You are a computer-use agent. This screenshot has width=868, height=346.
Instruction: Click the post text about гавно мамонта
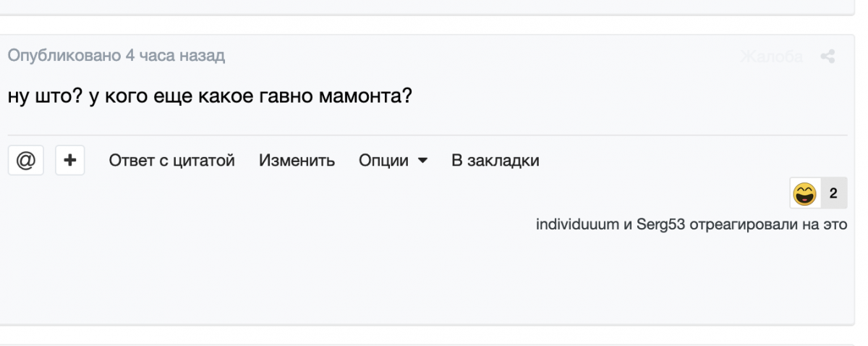pyautogui.click(x=210, y=96)
